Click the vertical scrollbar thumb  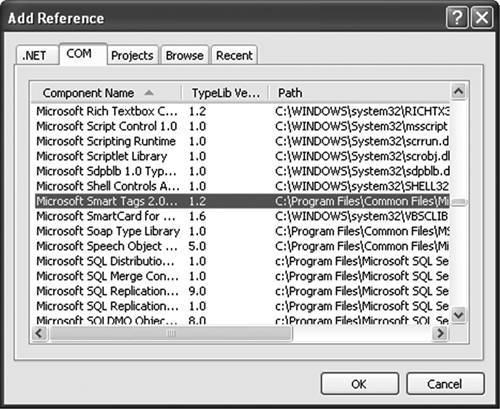click(x=459, y=202)
